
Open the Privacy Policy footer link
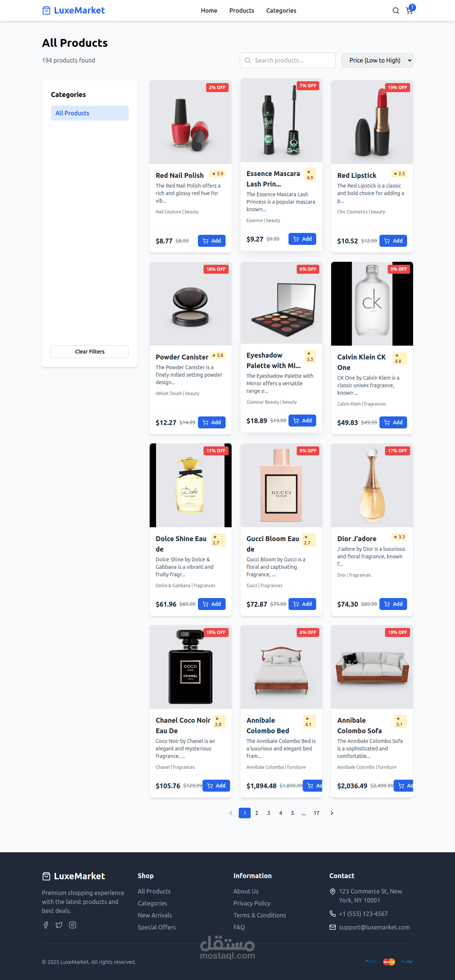[252, 903]
